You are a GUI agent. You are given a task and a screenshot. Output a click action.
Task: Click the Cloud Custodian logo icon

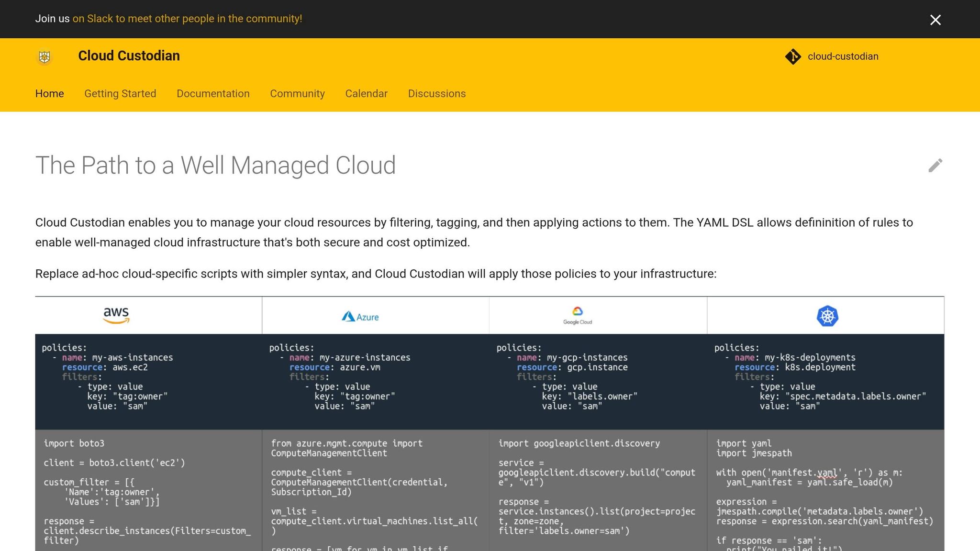[x=45, y=57]
